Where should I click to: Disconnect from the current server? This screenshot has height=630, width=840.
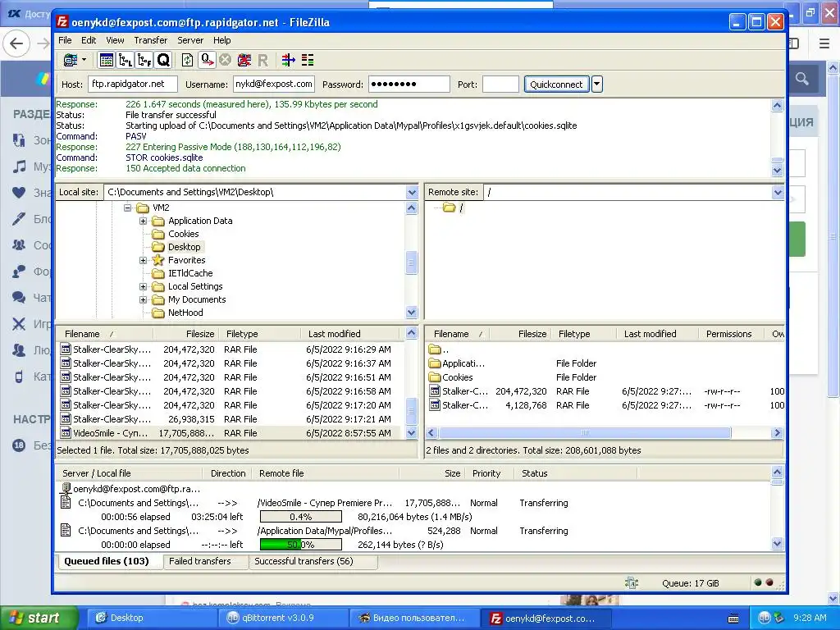pos(244,60)
